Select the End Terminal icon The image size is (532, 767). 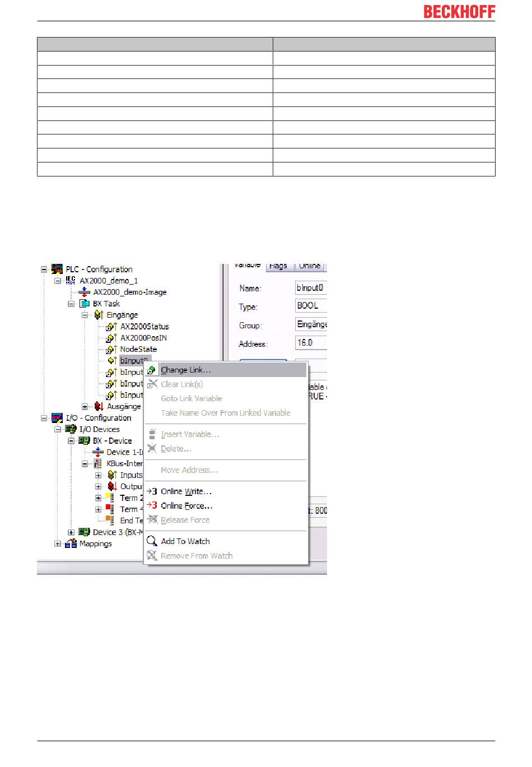click(110, 520)
